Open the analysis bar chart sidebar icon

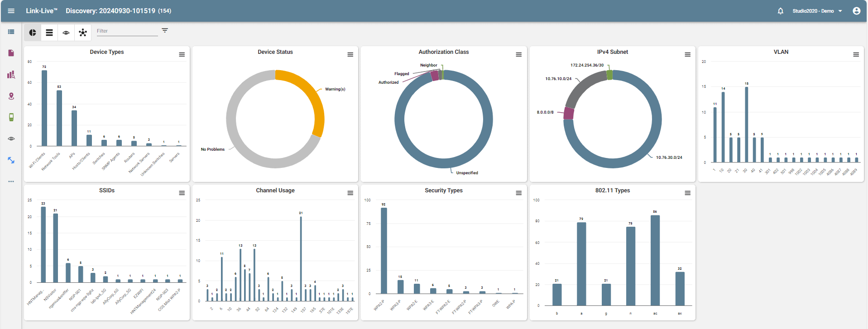point(11,75)
